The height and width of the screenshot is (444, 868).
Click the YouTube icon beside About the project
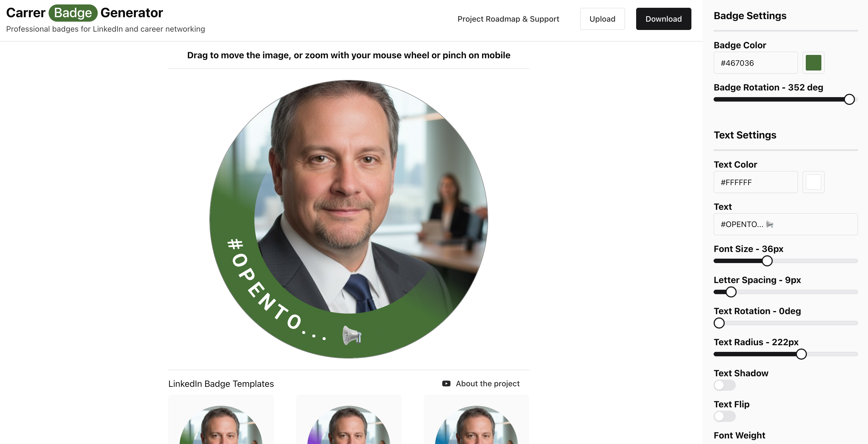click(x=446, y=383)
